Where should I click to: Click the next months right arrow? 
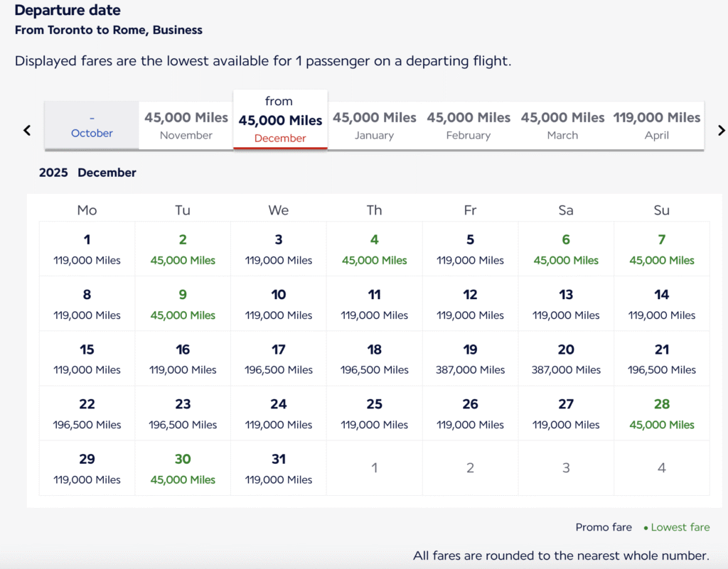pyautogui.click(x=721, y=130)
